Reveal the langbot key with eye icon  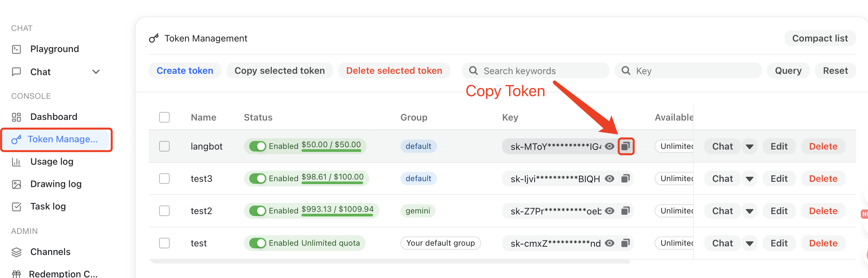point(609,146)
